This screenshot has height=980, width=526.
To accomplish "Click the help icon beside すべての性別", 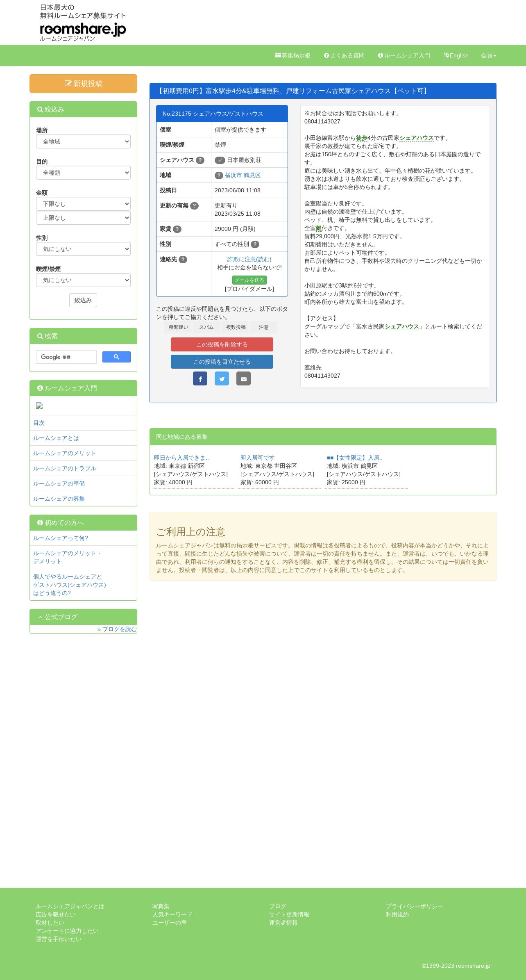I will tap(255, 244).
